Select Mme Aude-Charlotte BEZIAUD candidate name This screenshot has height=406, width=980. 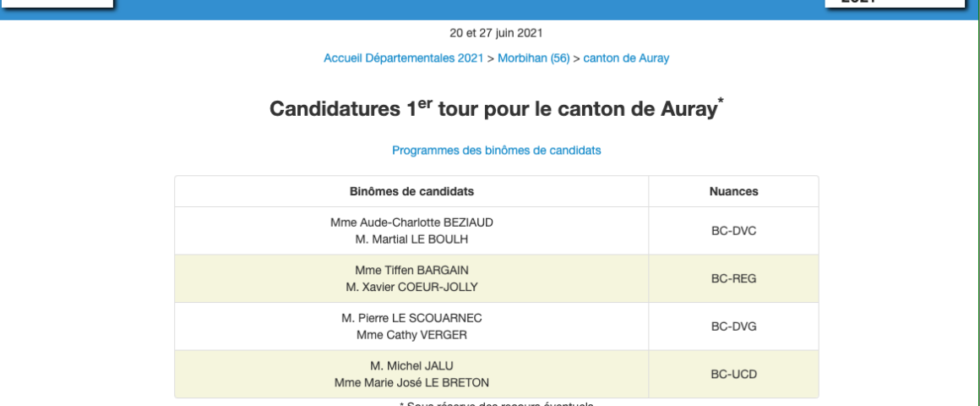coord(411,222)
